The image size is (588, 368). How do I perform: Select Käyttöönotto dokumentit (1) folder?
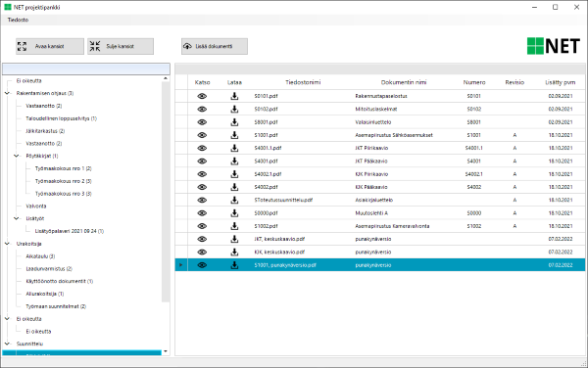click(x=59, y=281)
